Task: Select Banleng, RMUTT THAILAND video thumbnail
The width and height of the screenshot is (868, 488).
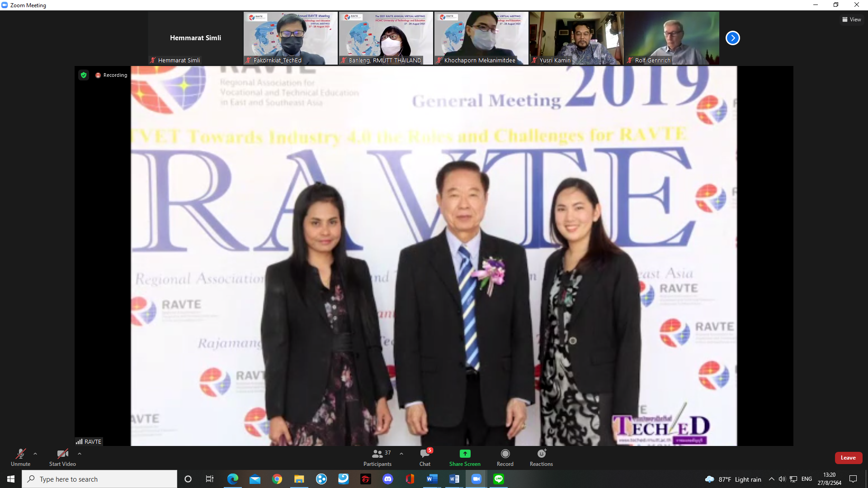Action: tap(386, 38)
